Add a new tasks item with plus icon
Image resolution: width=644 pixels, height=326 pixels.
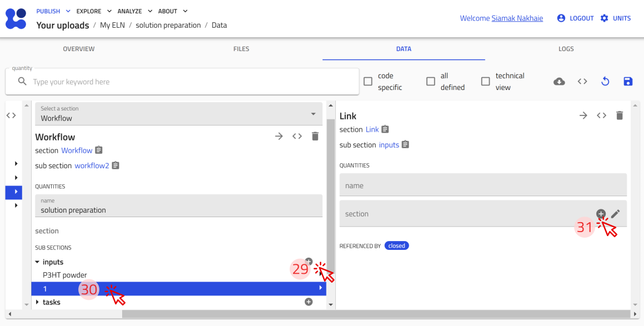pos(309,302)
